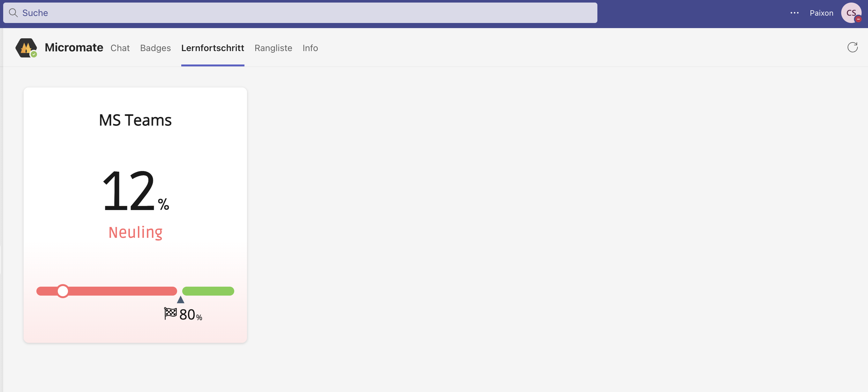Select the Badges tab
868x392 pixels.
click(x=155, y=48)
